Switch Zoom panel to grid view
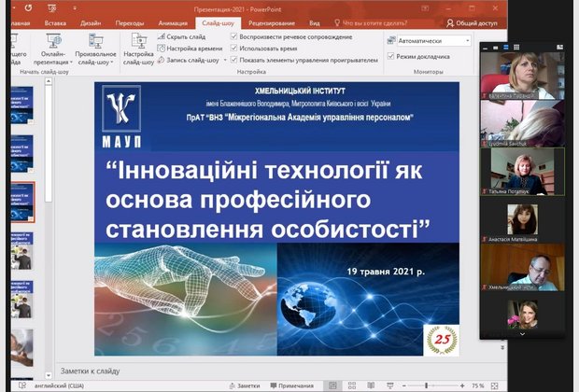The image size is (579, 392). pyautogui.click(x=516, y=48)
